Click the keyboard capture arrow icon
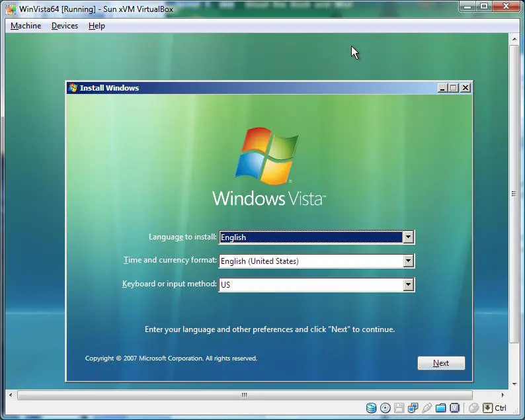The image size is (525, 420). pyautogui.click(x=487, y=407)
